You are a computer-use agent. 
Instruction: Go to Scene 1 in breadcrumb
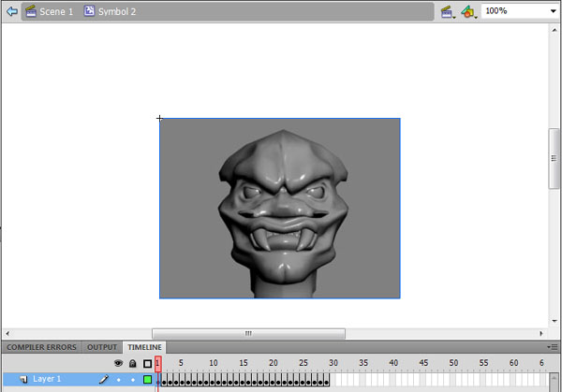click(49, 11)
